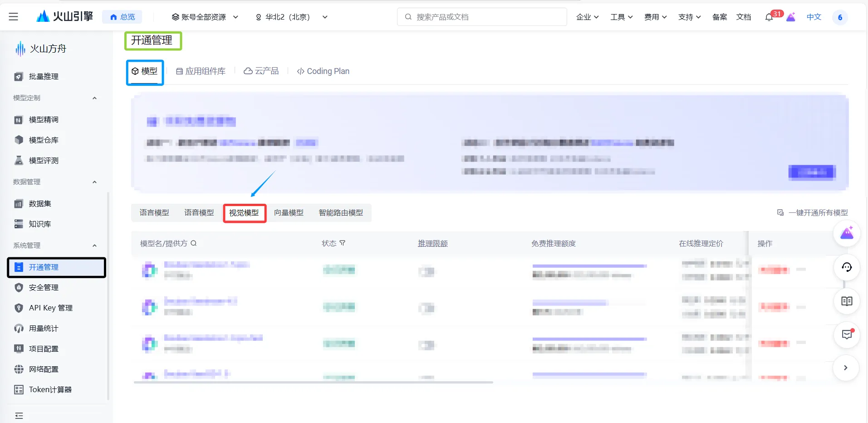Open the floating documentation book icon
This screenshot has width=868, height=423.
tap(846, 301)
